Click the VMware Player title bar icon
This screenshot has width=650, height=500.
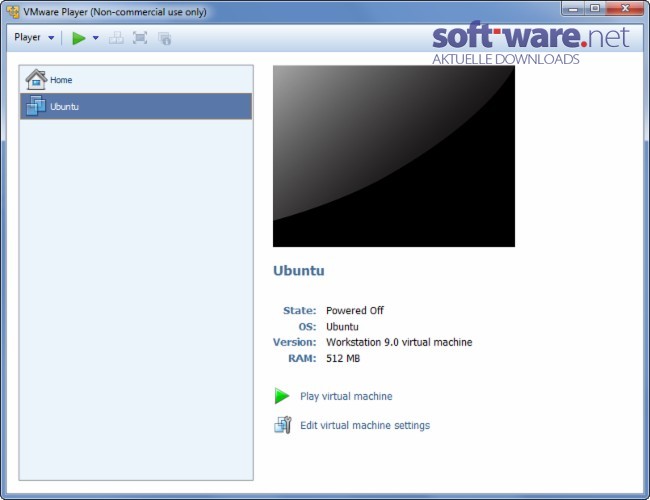click(x=12, y=12)
